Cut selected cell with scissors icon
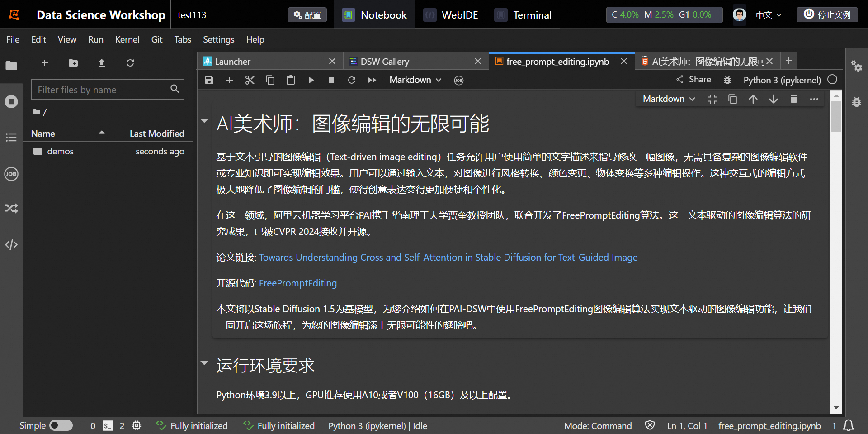This screenshot has width=868, height=434. pos(250,80)
